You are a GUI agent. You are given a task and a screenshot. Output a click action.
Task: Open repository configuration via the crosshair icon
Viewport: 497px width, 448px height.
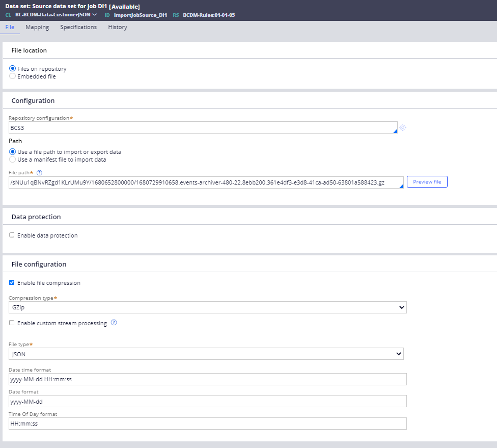[x=403, y=127]
